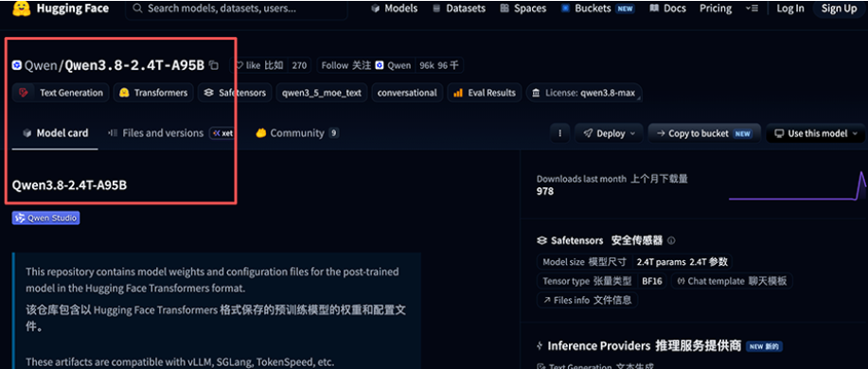This screenshot has width=868, height=369.
Task: Click the 2.4T params model size value
Action: 682,262
